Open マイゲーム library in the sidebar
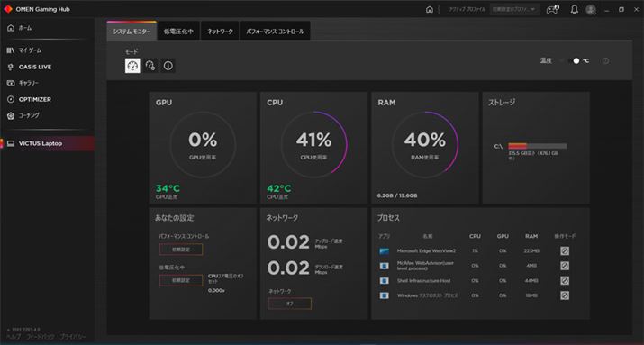644x345 pixels. click(24, 50)
